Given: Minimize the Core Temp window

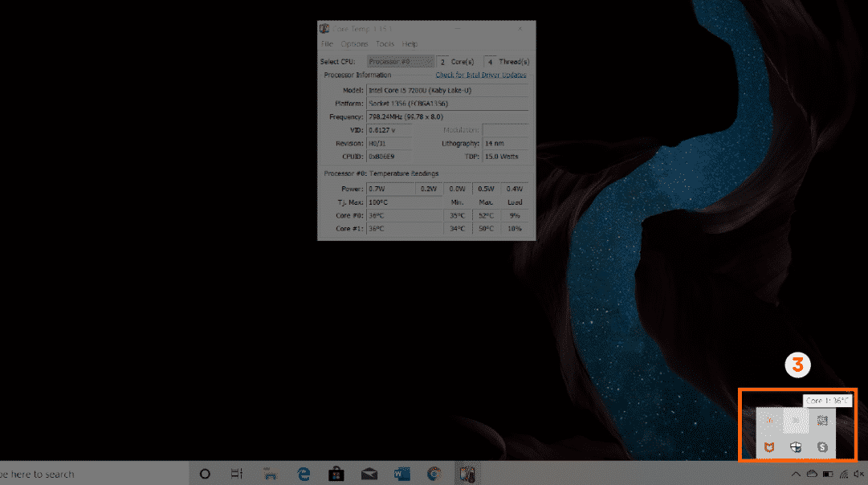Looking at the screenshot, I should [x=458, y=28].
